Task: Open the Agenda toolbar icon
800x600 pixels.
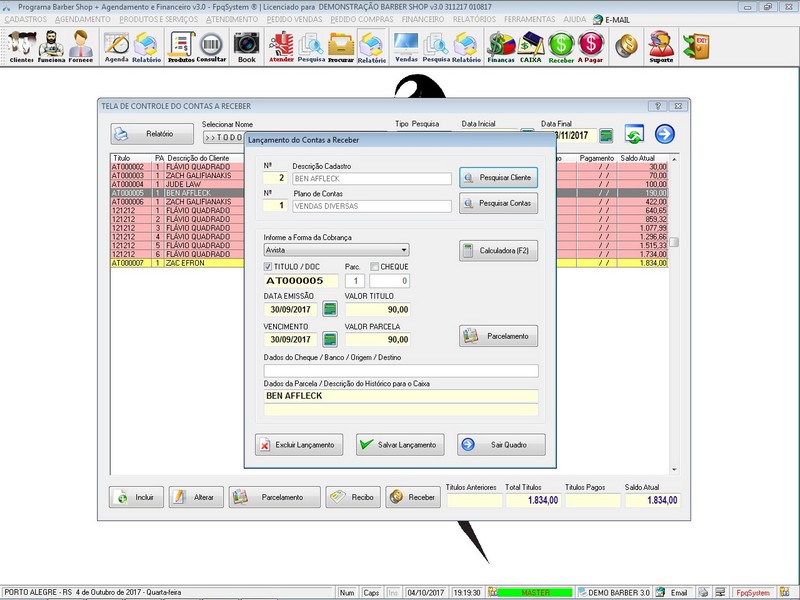Action: 117,46
